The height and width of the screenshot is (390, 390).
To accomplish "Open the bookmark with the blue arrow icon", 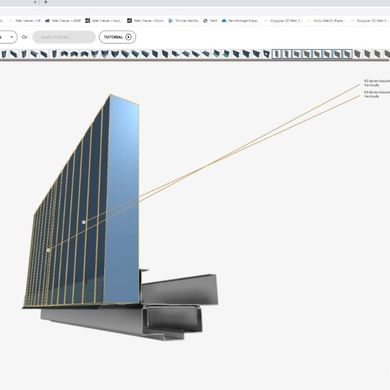I will click(183, 21).
